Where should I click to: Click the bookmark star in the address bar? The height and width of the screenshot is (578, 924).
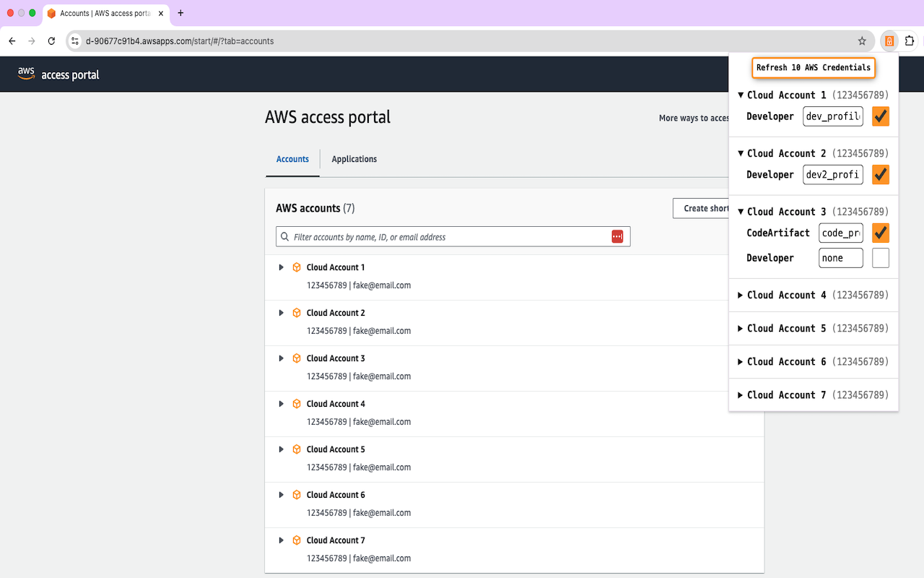(x=862, y=41)
